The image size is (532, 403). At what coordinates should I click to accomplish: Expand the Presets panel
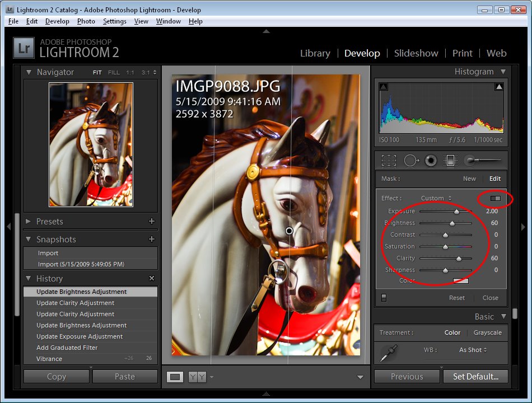click(28, 221)
